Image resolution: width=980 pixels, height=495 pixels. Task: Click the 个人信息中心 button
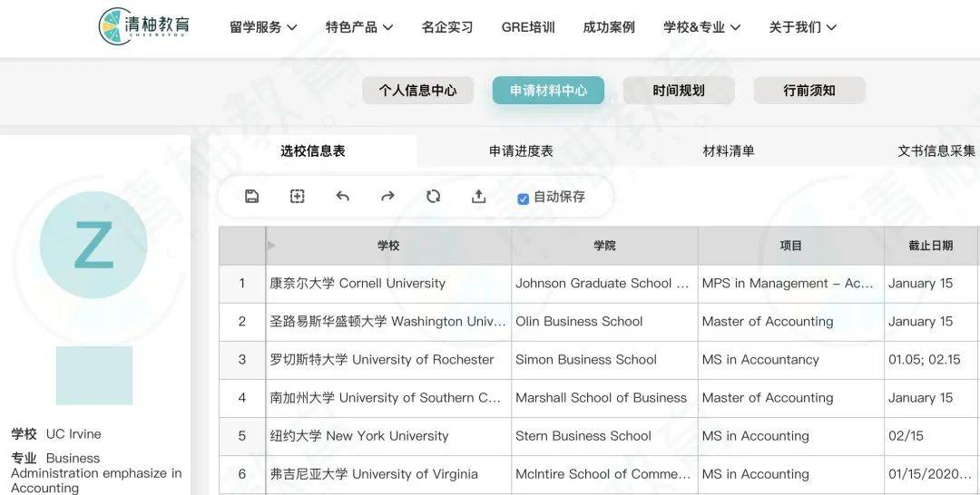pos(417,90)
